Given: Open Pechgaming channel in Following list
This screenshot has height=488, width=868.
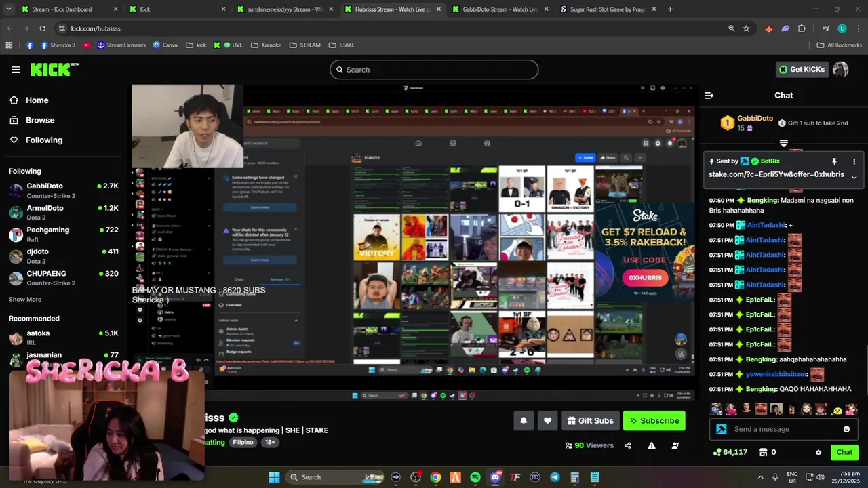Looking at the screenshot, I should (x=64, y=235).
